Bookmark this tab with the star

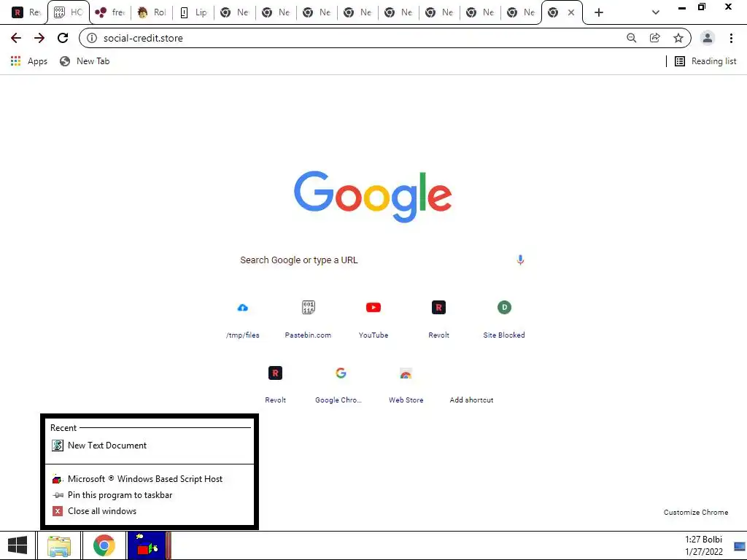(678, 38)
